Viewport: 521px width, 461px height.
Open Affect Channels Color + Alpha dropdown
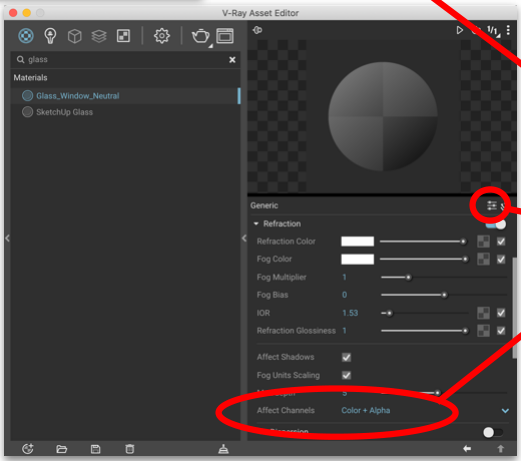pos(366,410)
